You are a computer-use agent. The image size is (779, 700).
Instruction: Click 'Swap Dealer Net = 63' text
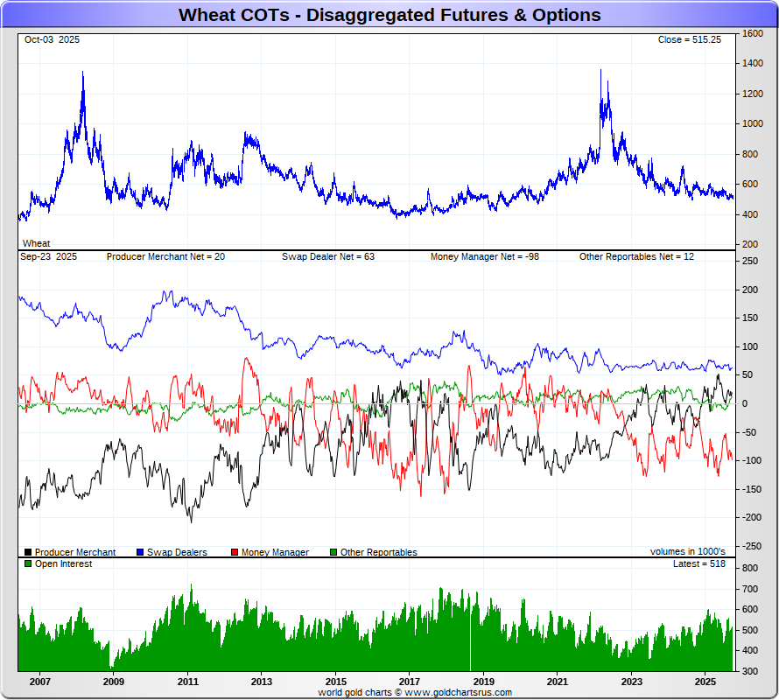coord(328,257)
